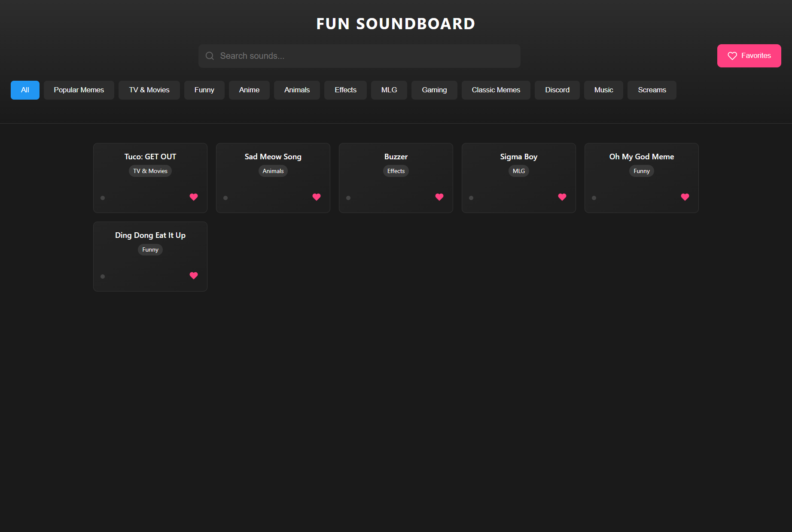
Task: Click the Funny tag on Oh My God Meme
Action: point(641,171)
